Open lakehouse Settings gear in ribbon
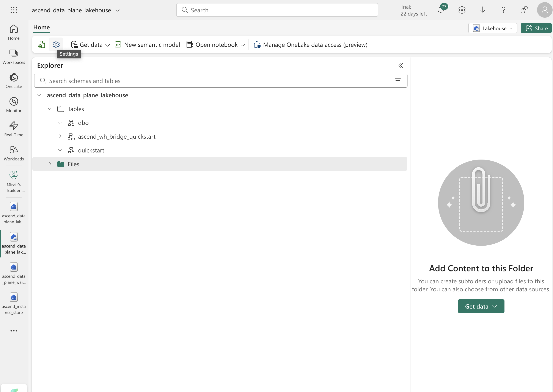The height and width of the screenshot is (392, 553). click(x=56, y=44)
